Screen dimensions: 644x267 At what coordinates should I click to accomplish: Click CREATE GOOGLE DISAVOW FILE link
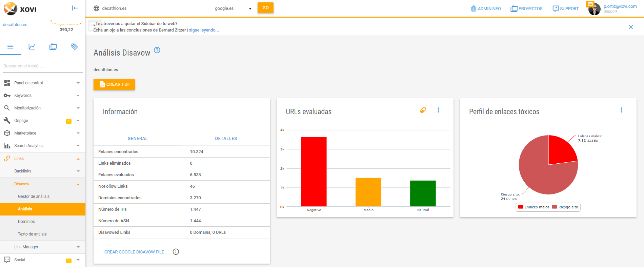click(134, 252)
